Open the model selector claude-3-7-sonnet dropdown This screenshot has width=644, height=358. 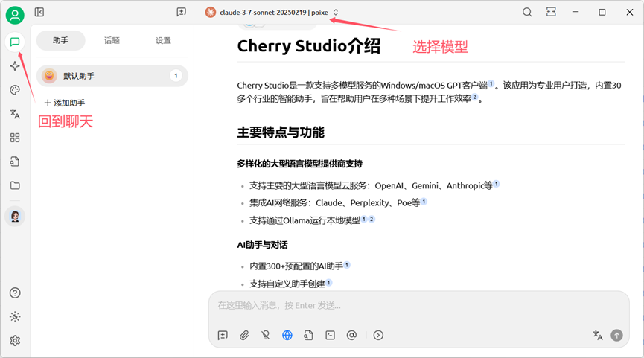[x=272, y=13]
